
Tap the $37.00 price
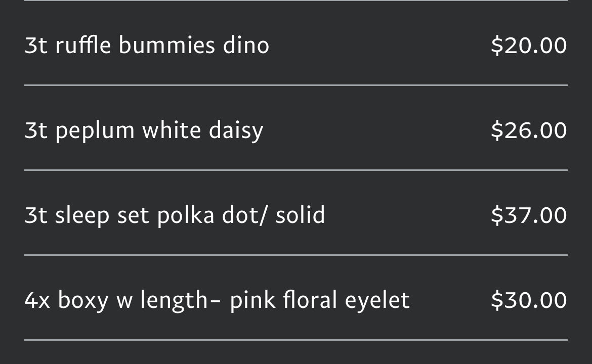(x=529, y=215)
